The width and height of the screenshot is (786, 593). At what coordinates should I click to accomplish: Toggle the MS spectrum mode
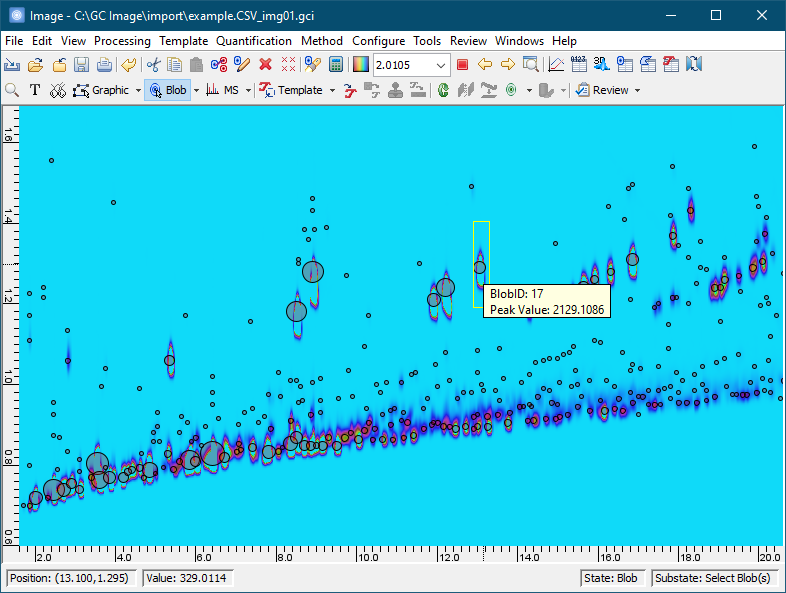tap(223, 90)
